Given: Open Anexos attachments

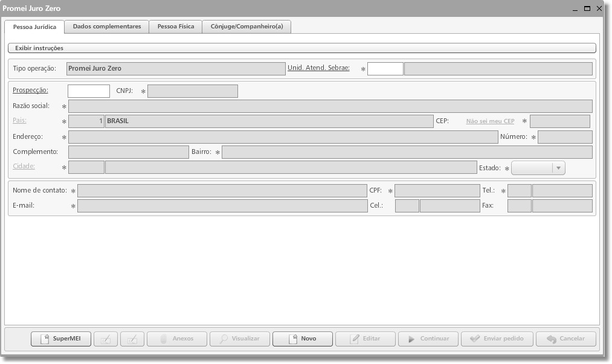Looking at the screenshot, I should pos(177,339).
